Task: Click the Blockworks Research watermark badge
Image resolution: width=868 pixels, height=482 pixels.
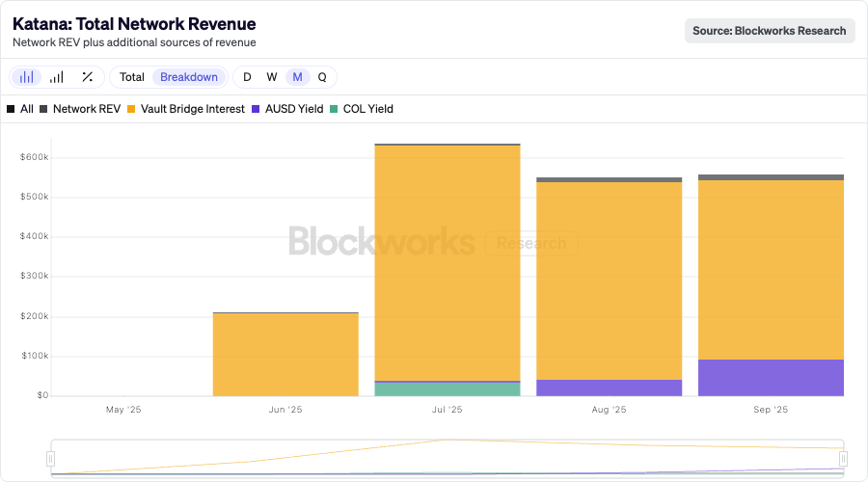Action: (x=530, y=244)
